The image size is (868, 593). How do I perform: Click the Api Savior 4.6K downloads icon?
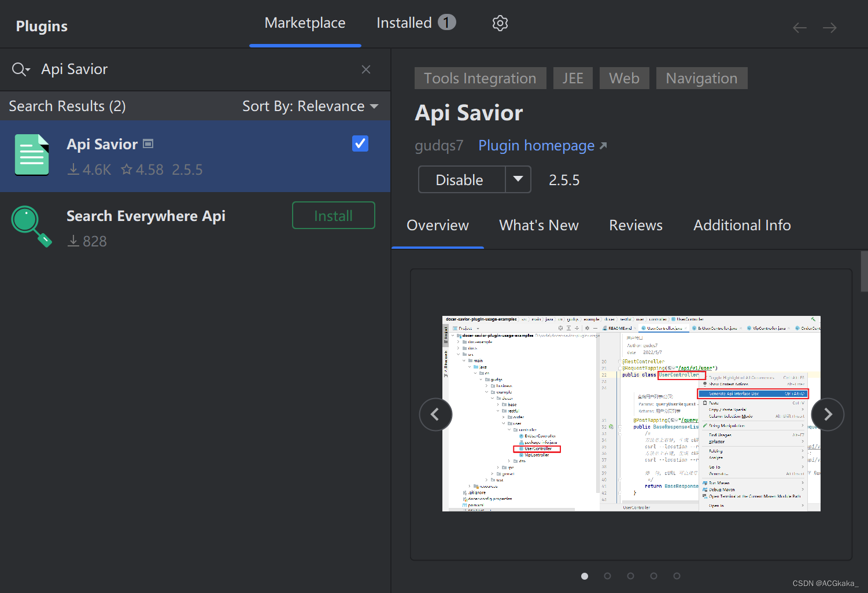pyautogui.click(x=73, y=170)
